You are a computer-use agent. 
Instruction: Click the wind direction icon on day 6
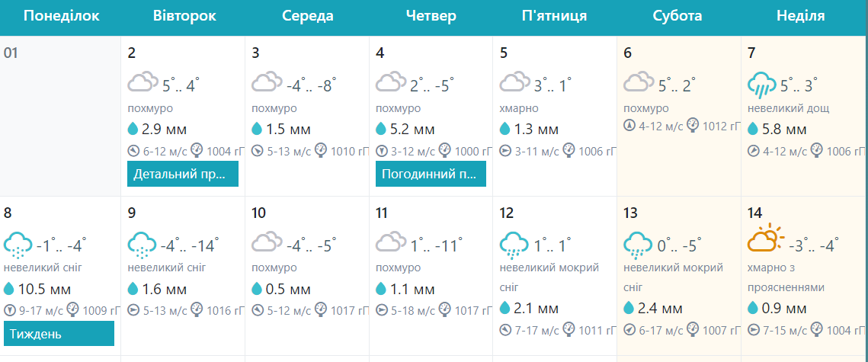tap(629, 125)
